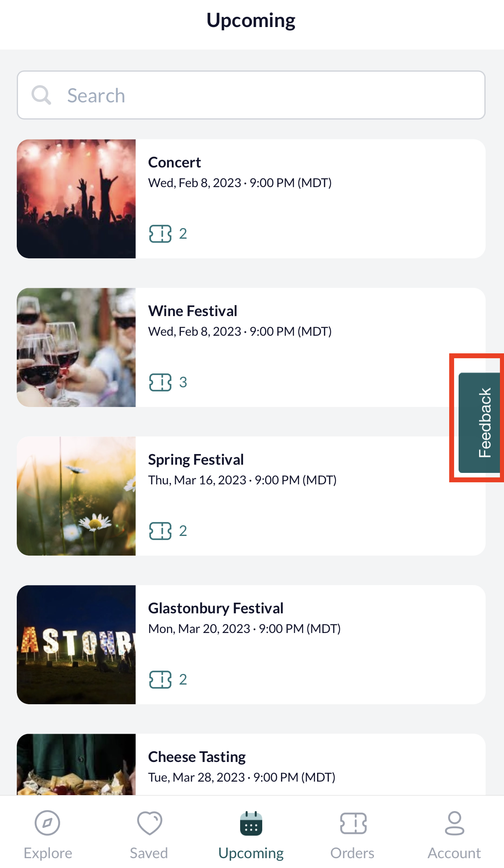Select the Spring Festival daisy thumbnail

[76, 496]
